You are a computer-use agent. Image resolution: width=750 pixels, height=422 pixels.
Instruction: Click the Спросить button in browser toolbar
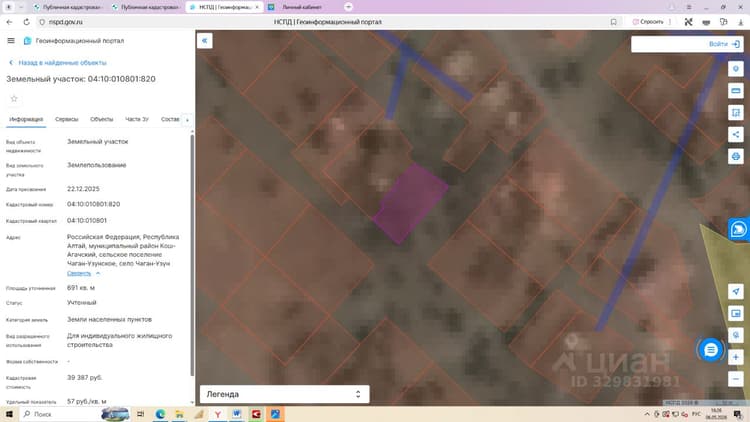[648, 22]
